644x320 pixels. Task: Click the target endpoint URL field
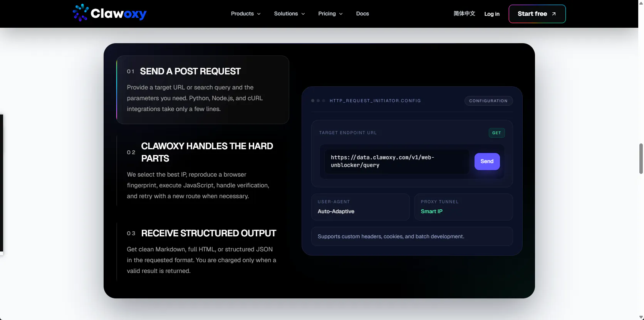click(397, 162)
